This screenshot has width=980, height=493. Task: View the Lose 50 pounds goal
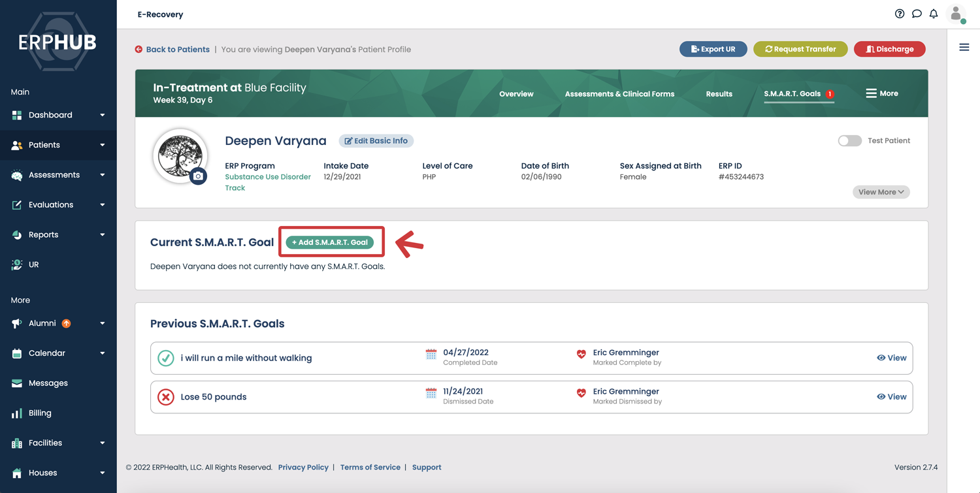tap(892, 397)
